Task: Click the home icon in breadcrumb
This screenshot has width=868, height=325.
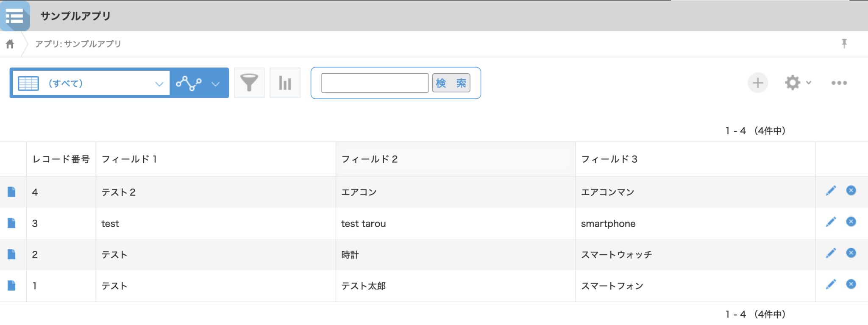Action: coord(10,44)
